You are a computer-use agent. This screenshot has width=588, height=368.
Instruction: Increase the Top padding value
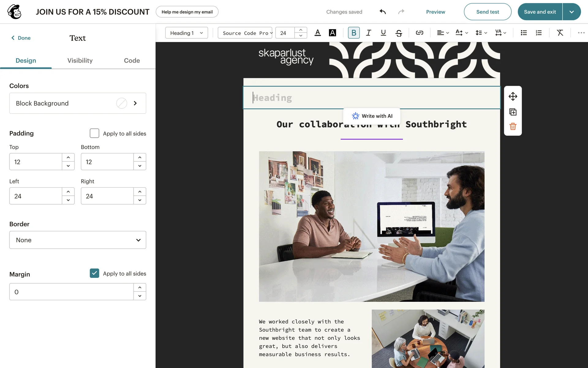point(68,158)
